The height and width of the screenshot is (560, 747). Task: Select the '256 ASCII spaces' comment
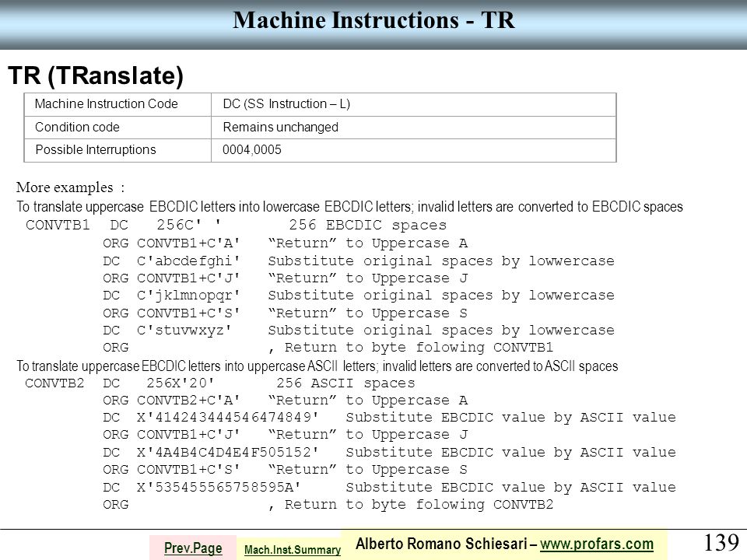pyautogui.click(x=345, y=383)
